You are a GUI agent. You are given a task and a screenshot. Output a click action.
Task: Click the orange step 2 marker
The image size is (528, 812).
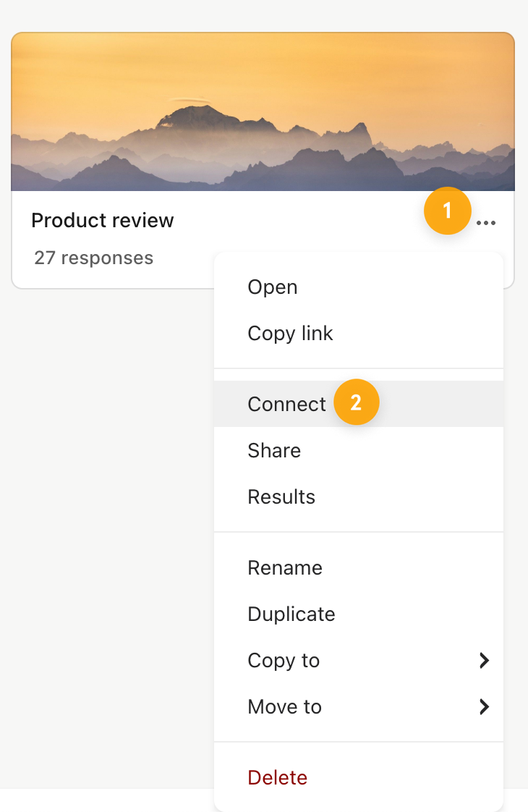(x=356, y=402)
